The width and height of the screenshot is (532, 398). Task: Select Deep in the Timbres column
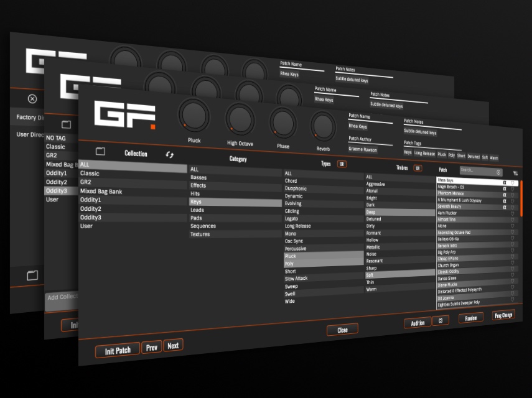373,212
